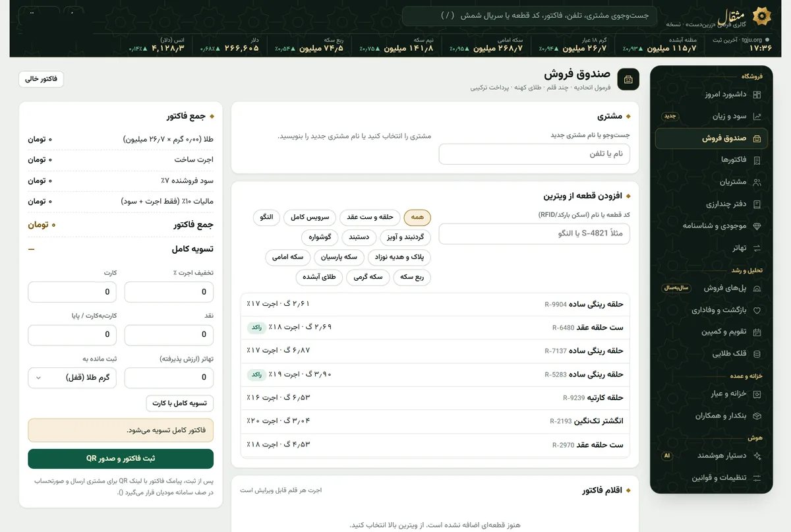Click the vault icon for خزانه و عیار
This screenshot has height=532, width=791.
757,394
